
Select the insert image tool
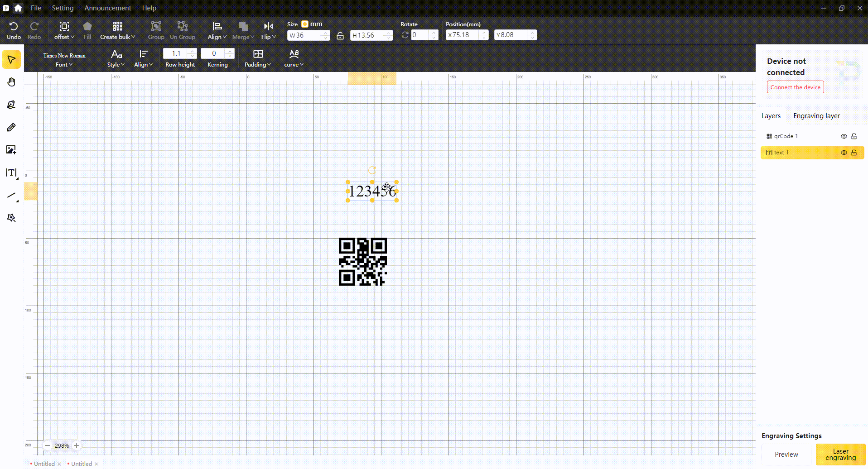coord(11,150)
